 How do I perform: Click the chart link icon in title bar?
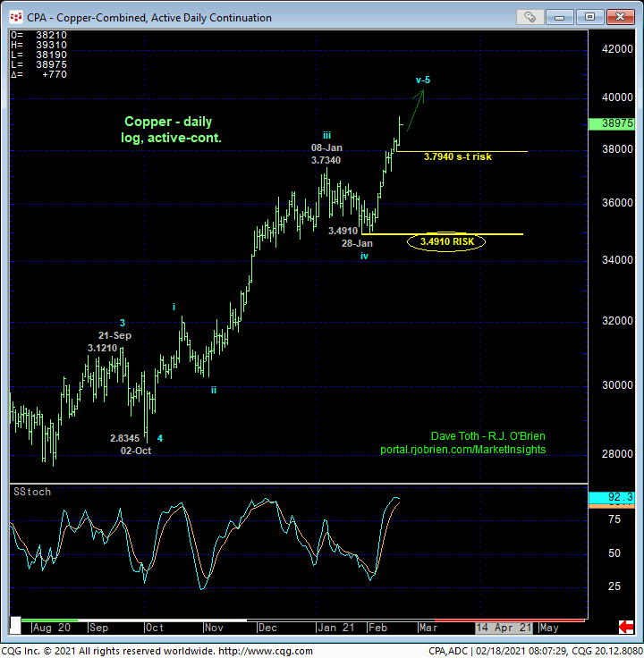[x=530, y=17]
